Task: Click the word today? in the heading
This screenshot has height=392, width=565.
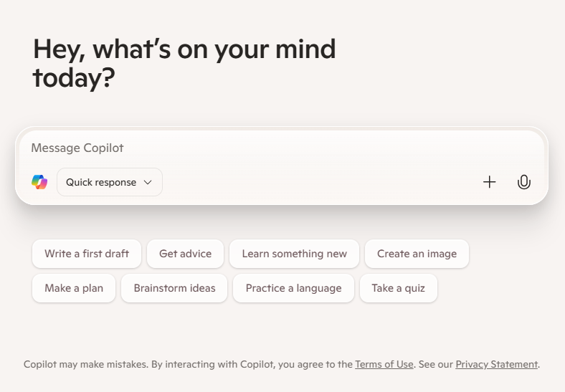Action: click(x=74, y=78)
